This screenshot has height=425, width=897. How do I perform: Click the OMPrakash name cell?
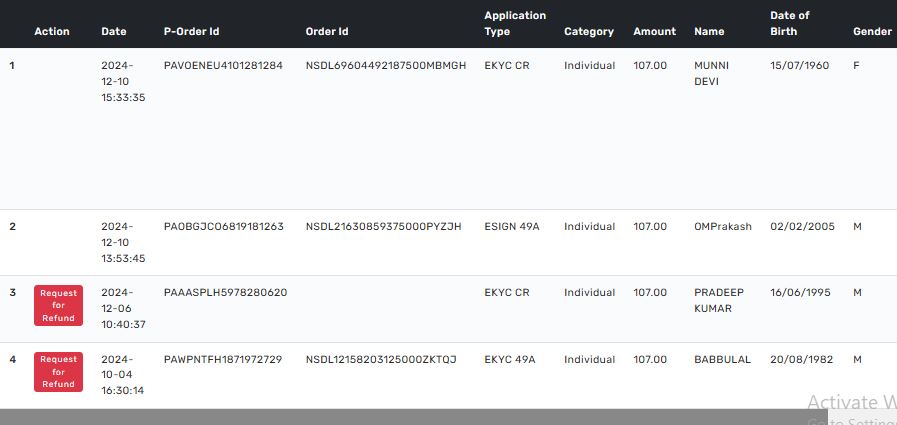(722, 227)
